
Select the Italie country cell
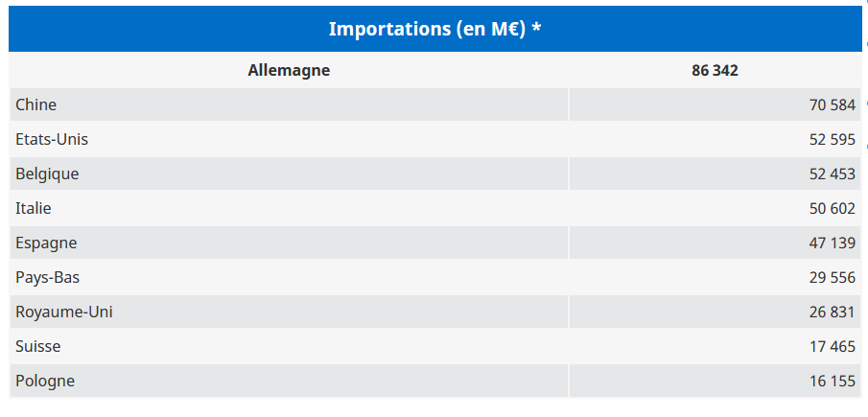click(x=34, y=208)
